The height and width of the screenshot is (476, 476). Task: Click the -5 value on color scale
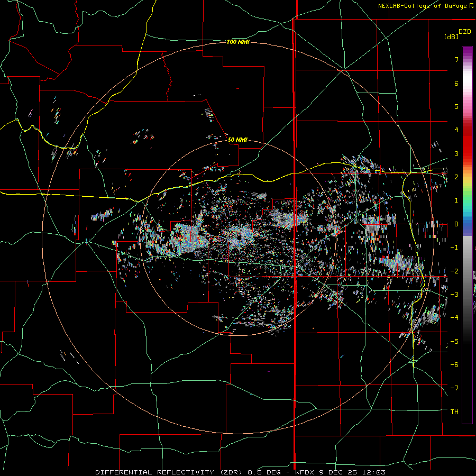[454, 342]
